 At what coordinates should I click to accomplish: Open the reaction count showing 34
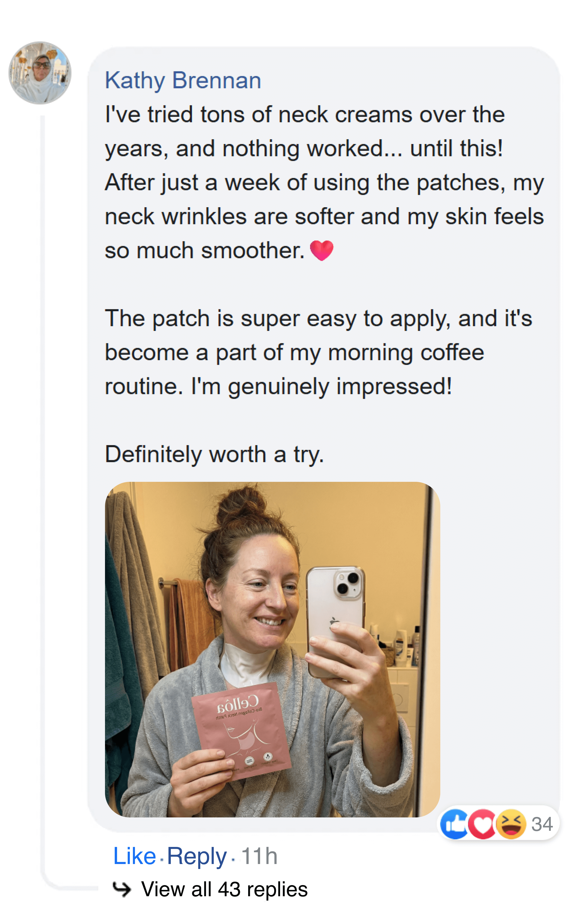(x=542, y=824)
